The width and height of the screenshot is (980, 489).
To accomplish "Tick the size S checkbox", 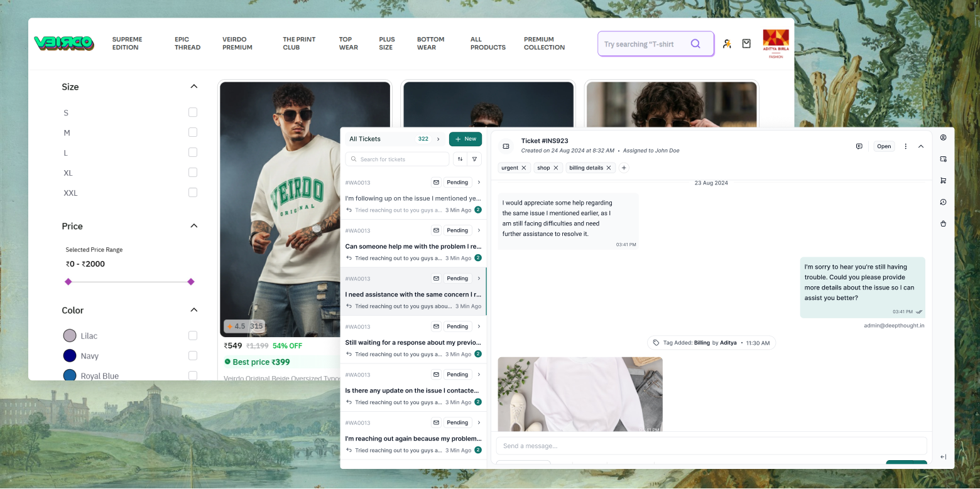I will tap(193, 112).
